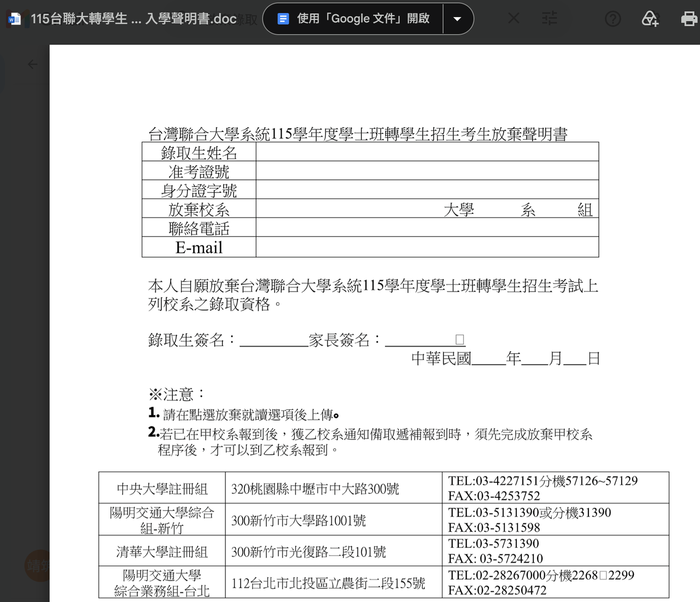The height and width of the screenshot is (602, 700).
Task: Click the FAX:02-28250472 line
Action: coord(497,591)
